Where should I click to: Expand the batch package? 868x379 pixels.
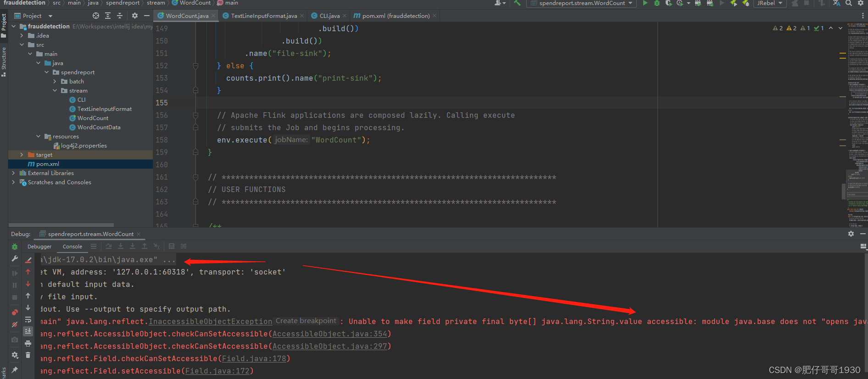tap(55, 82)
